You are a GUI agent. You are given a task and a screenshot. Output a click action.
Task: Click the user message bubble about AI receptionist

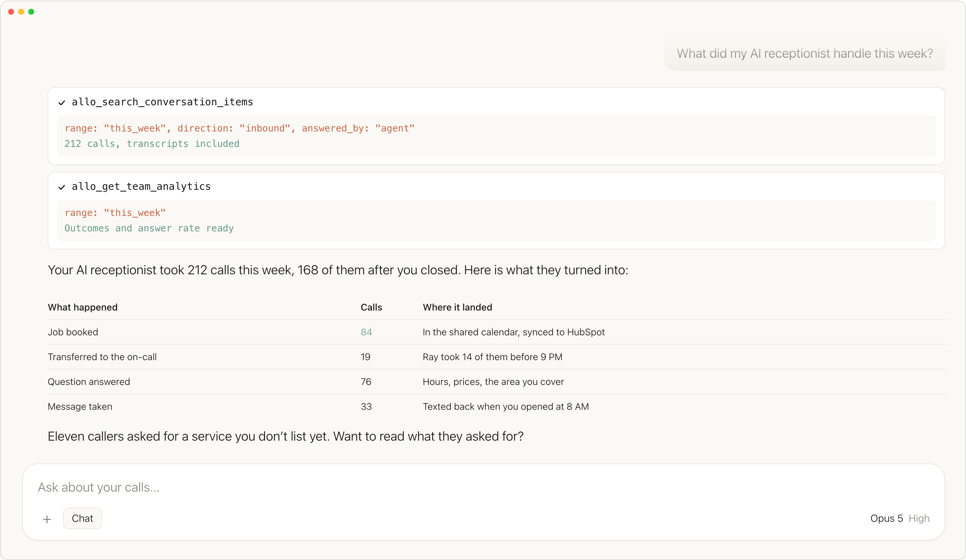(x=804, y=54)
